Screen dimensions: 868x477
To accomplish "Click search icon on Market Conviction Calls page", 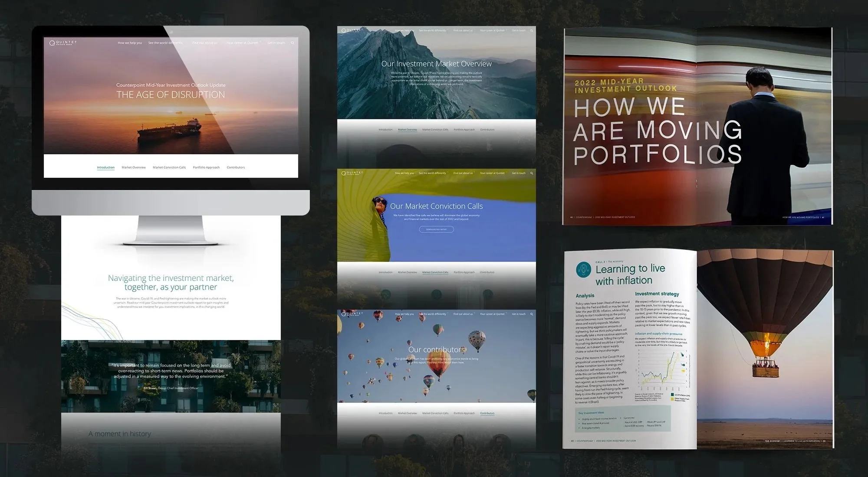I will pos(532,173).
